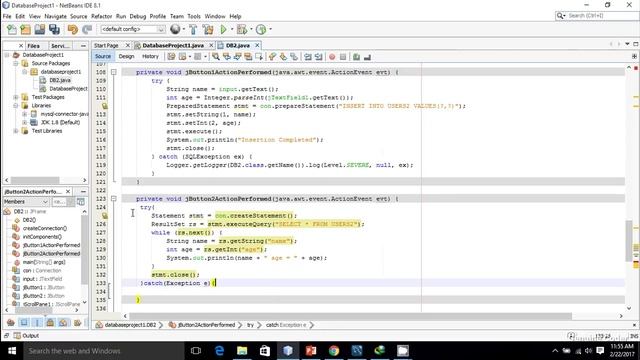Select DB2.java in the project tree
This screenshot has width=640, height=360.
coord(60,80)
